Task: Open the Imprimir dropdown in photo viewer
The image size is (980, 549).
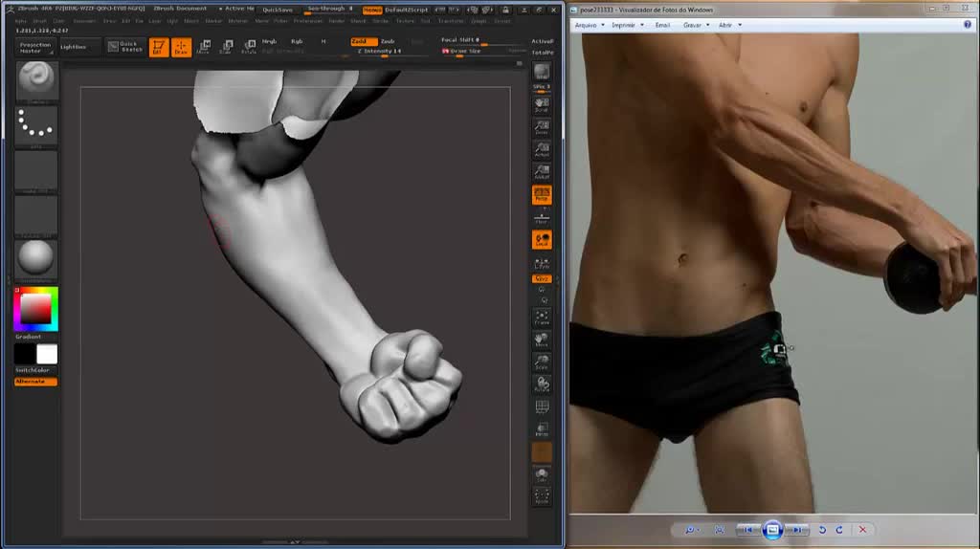Action: click(627, 25)
